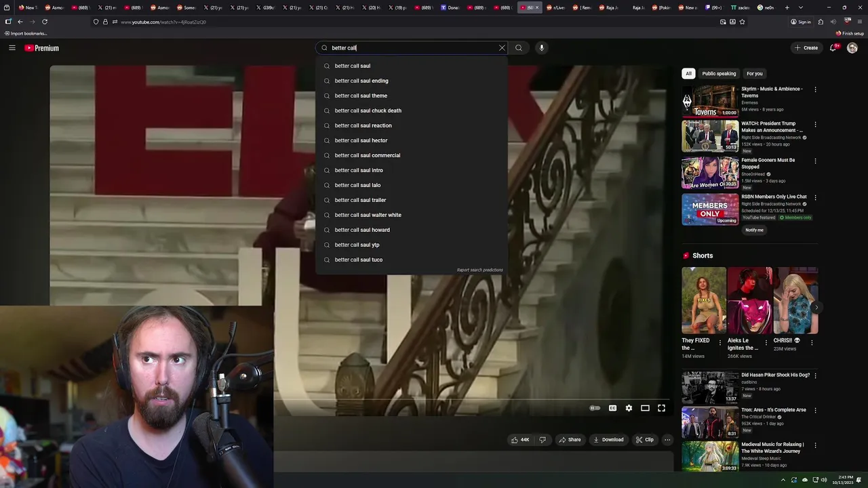The width and height of the screenshot is (868, 488).
Task: Clear the search box with X
Action: pyautogui.click(x=502, y=48)
